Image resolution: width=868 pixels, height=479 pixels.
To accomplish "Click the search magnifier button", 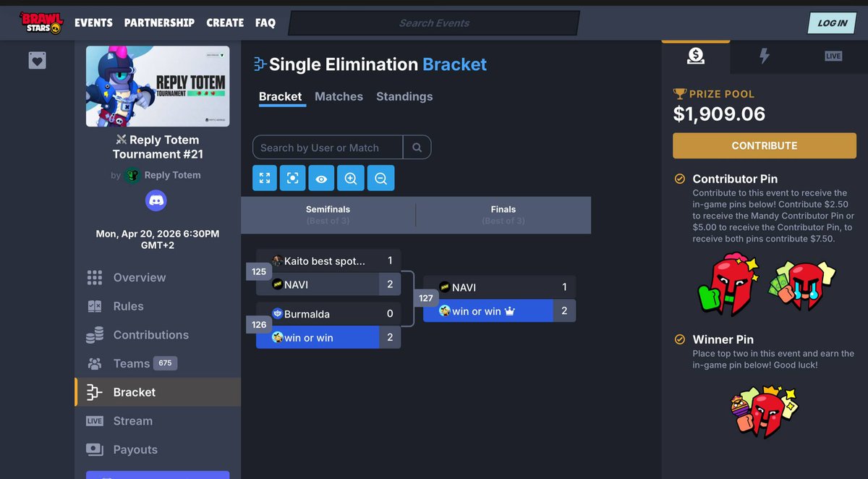I will point(417,147).
